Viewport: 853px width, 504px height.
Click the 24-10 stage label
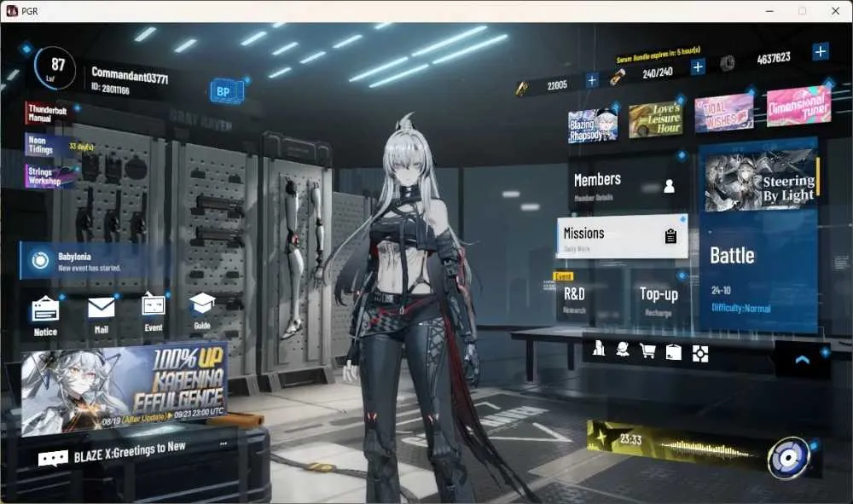tap(721, 290)
